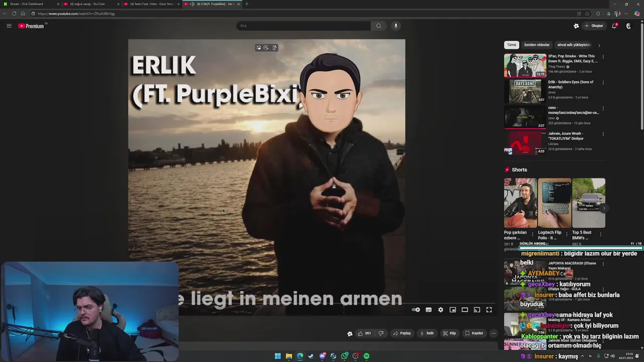644x362 pixels.
Task: Select Seriden videolar filter chip
Action: point(537,45)
